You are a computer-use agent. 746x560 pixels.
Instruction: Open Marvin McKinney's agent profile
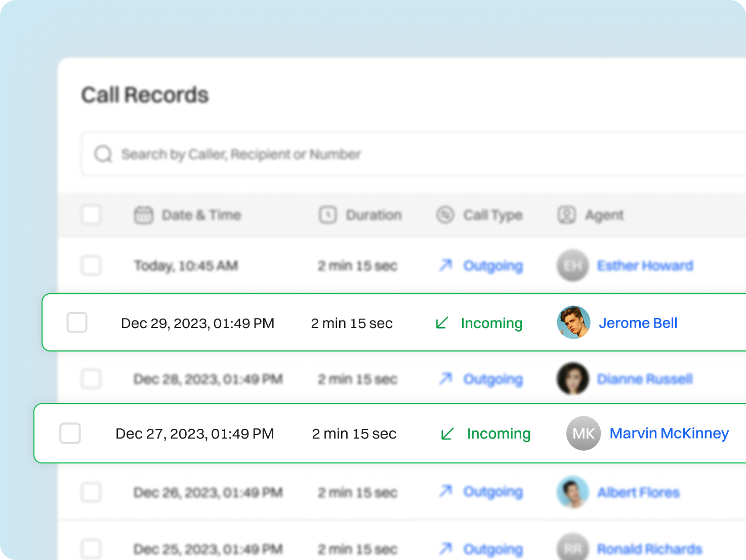669,433
